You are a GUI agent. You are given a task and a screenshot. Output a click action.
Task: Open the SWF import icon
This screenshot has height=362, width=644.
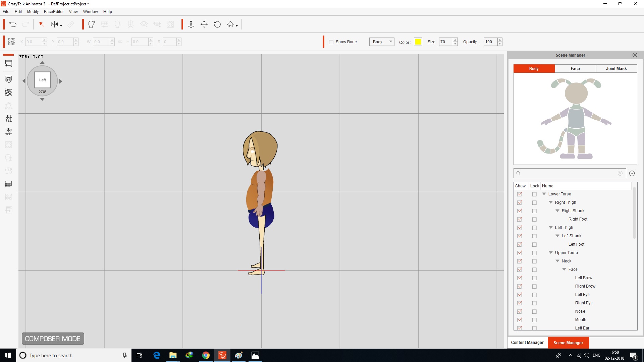pyautogui.click(x=9, y=79)
